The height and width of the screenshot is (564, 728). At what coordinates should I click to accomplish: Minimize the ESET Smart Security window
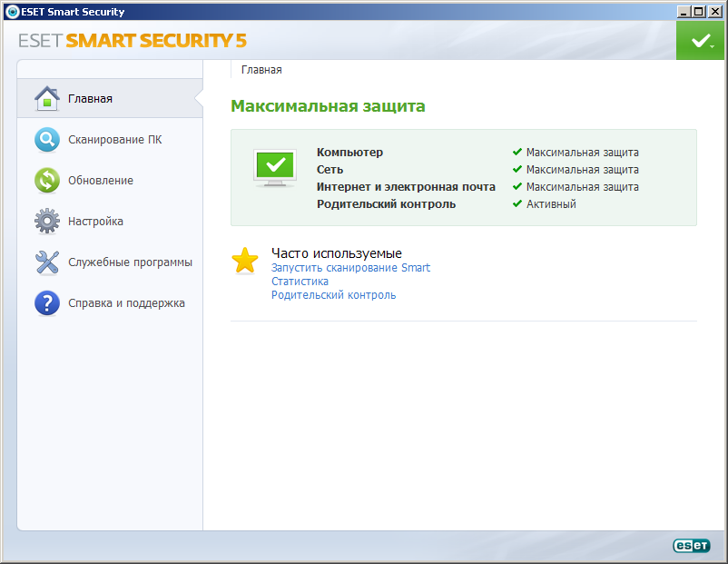[x=683, y=12]
